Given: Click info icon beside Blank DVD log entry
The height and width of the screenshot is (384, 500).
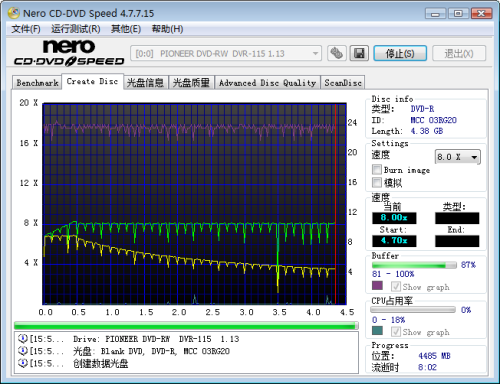Looking at the screenshot, I should [22, 351].
